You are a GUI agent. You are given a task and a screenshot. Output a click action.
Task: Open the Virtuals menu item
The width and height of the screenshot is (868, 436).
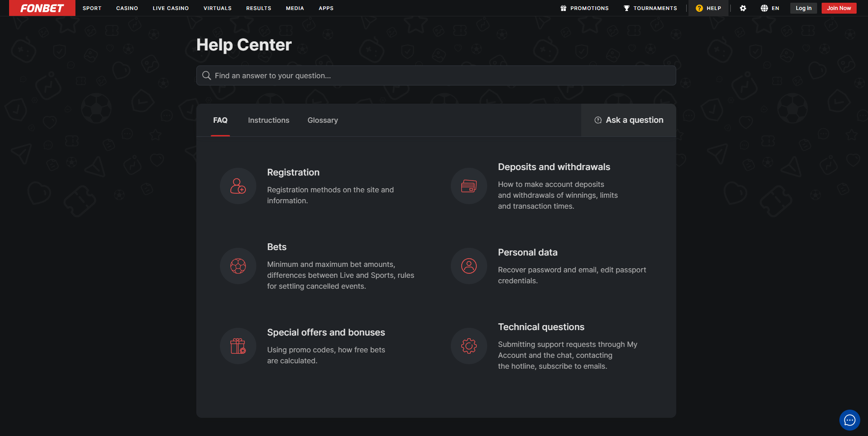(217, 8)
